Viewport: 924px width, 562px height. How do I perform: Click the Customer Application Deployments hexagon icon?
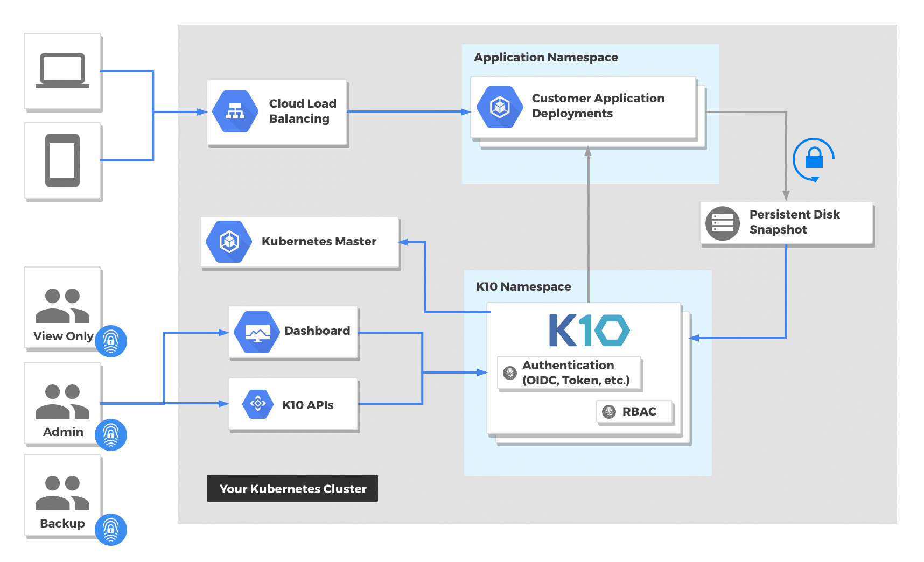pyautogui.click(x=500, y=107)
